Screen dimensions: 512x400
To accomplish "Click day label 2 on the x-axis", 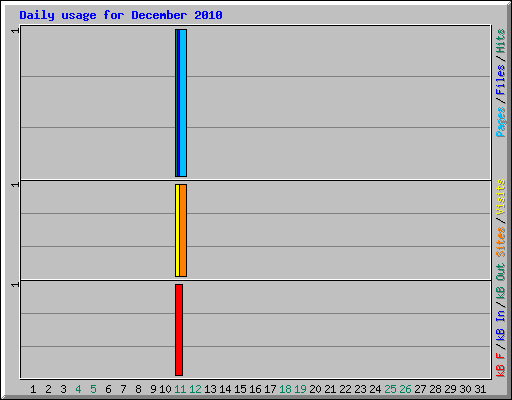I will pos(48,389).
